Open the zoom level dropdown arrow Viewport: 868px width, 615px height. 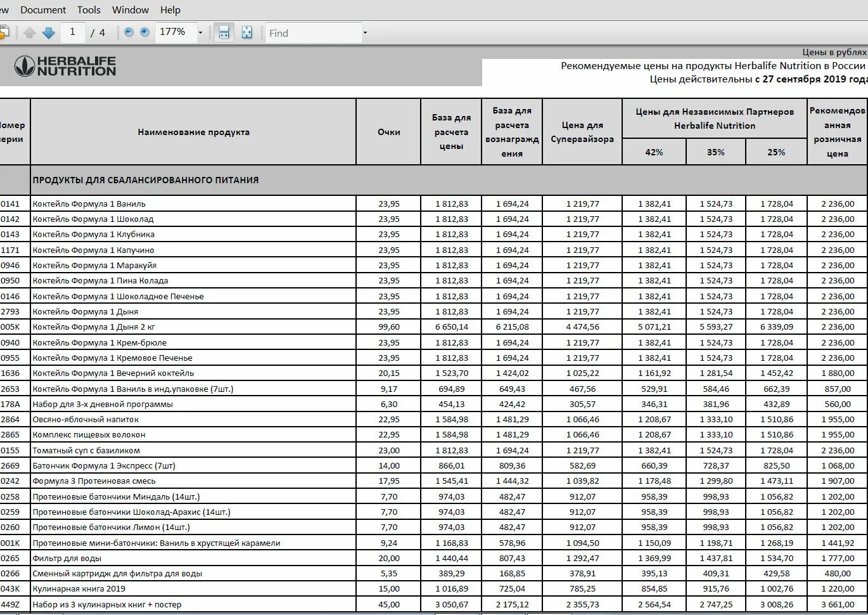201,32
